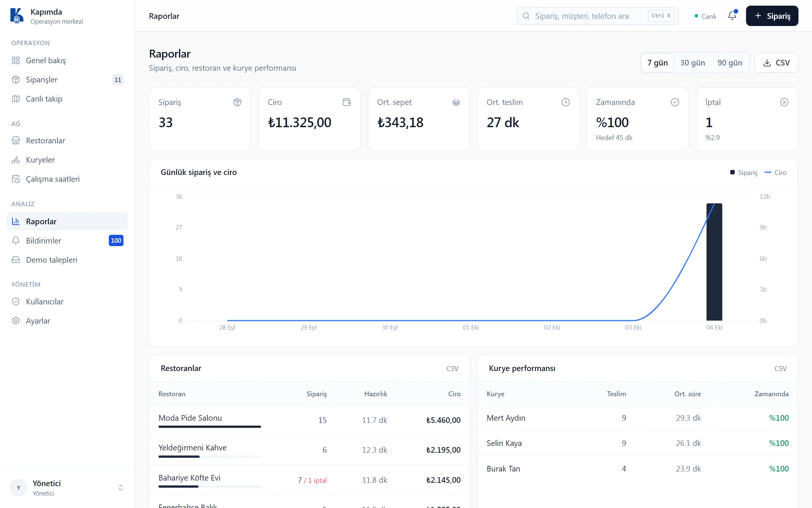
Task: Expand the Yönetici account switcher chevron
Action: click(121, 488)
